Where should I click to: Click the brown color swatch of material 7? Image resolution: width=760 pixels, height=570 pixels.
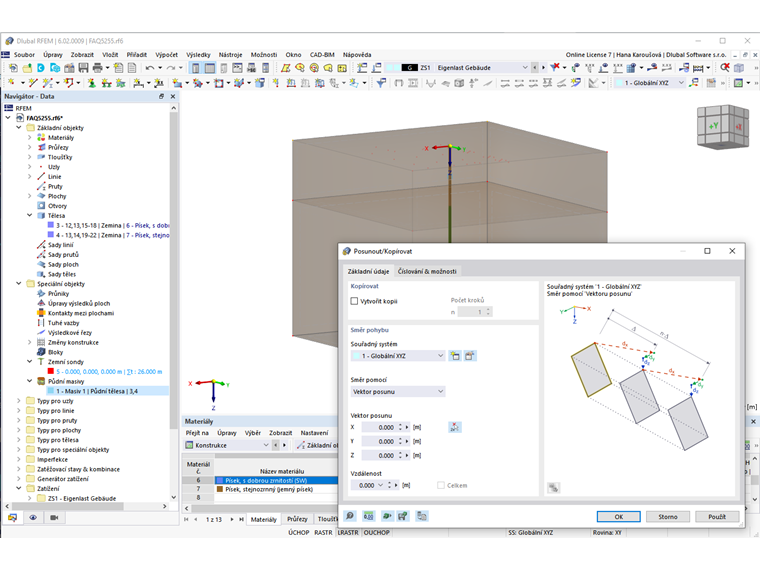(220, 490)
